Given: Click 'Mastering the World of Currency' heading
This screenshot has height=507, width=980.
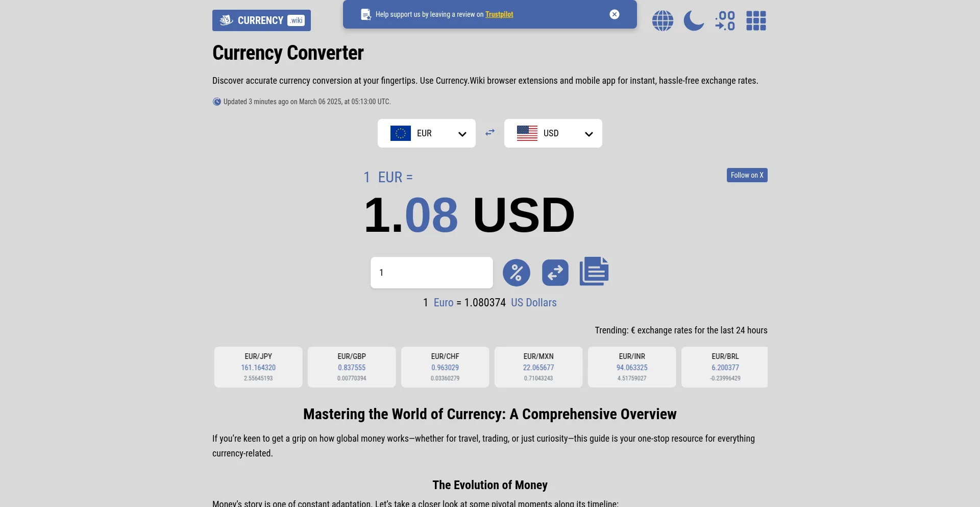Looking at the screenshot, I should tap(490, 414).
